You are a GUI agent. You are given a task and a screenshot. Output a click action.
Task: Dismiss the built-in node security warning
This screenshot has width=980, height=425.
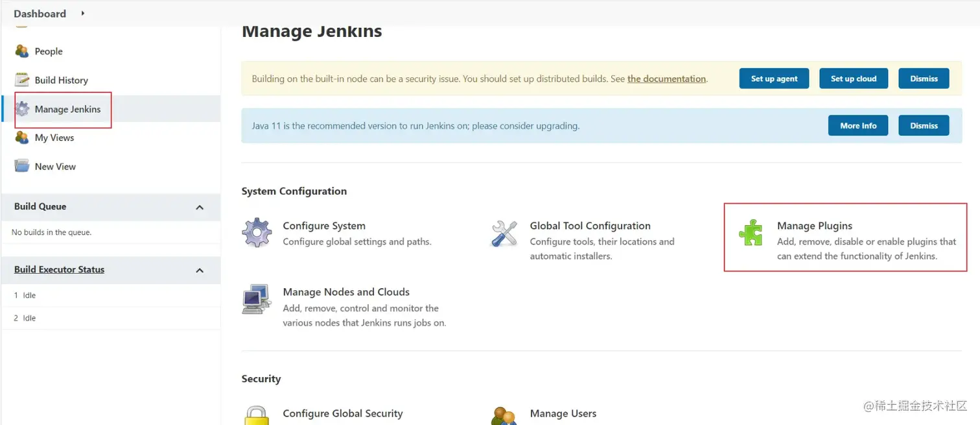pyautogui.click(x=924, y=79)
